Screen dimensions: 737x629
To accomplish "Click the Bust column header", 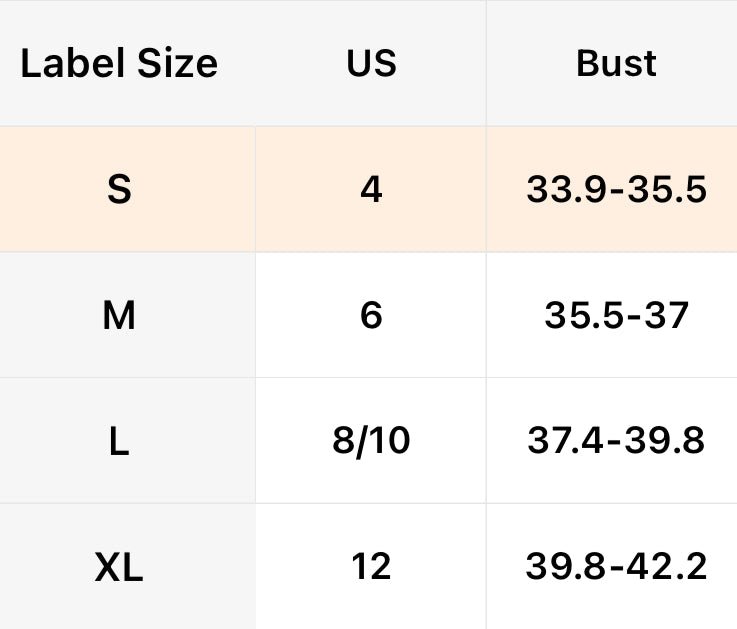I will click(x=616, y=64).
